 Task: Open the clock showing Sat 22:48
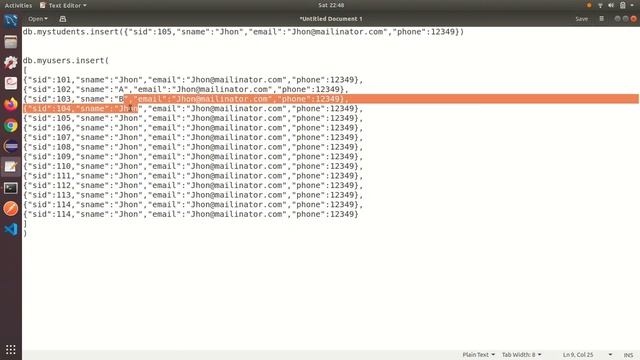[x=331, y=5]
